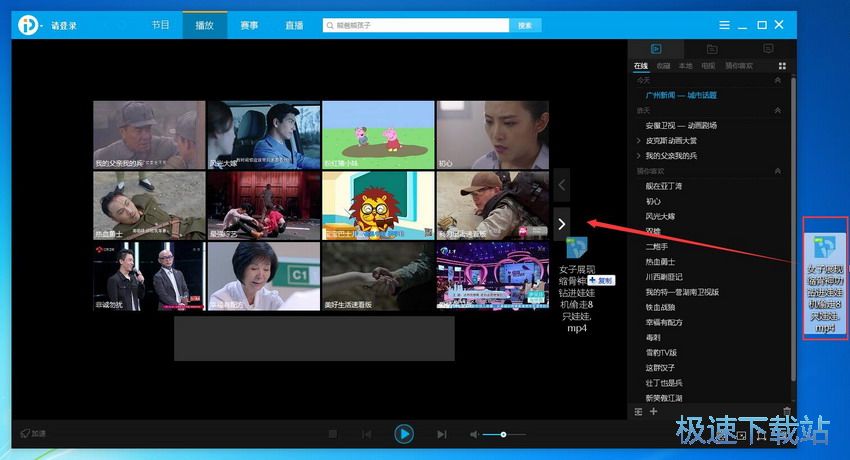
Task: Adjust the volume slider handle
Action: click(504, 435)
